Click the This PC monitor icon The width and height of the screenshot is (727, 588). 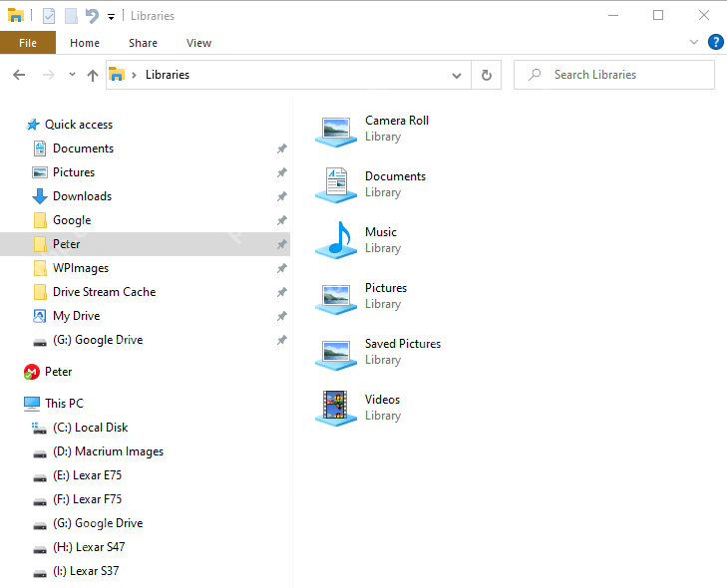[x=32, y=404]
